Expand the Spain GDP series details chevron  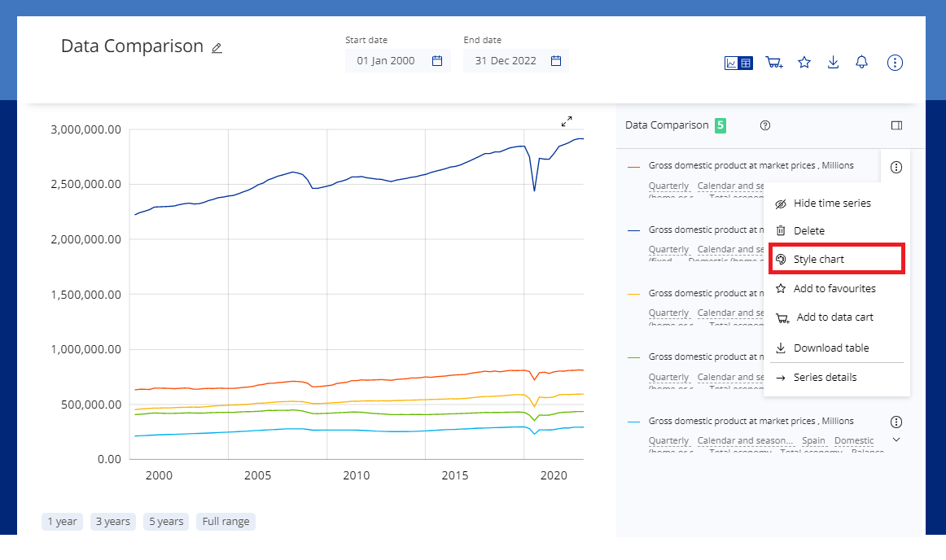896,439
